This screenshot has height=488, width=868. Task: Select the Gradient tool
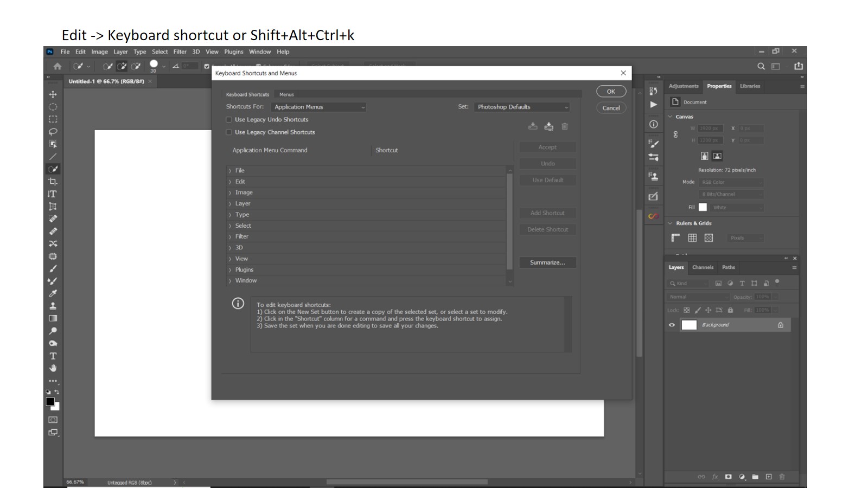click(x=53, y=318)
